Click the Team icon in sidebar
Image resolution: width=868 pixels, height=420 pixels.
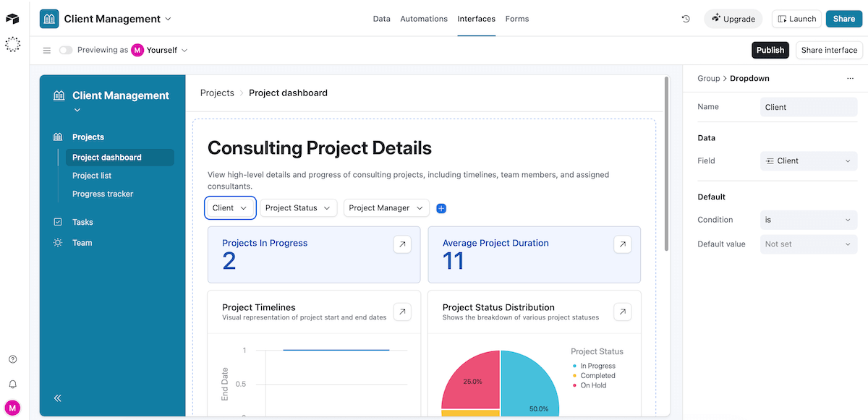point(57,242)
